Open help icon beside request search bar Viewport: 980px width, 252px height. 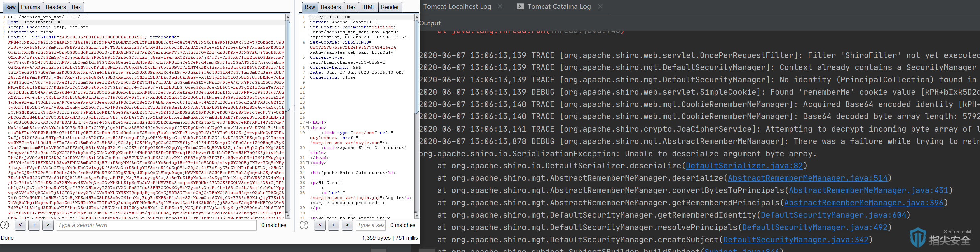[5, 225]
